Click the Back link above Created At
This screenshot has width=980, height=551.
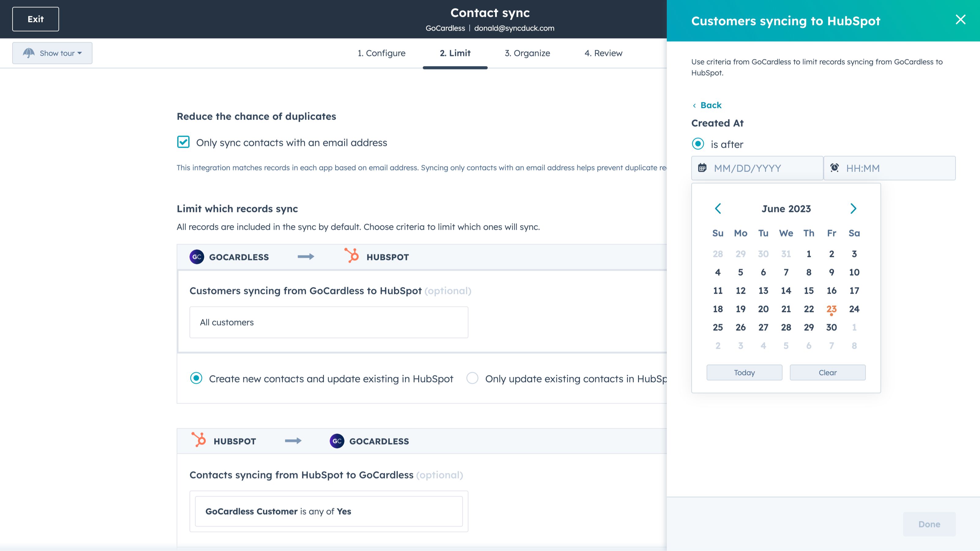[x=710, y=105]
